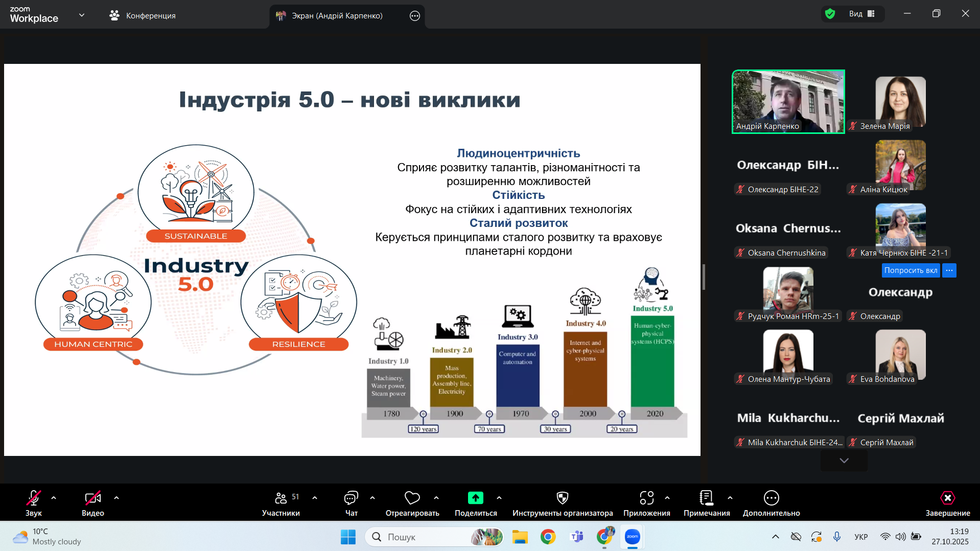
Task: Unmute the microphone audio button
Action: click(34, 498)
